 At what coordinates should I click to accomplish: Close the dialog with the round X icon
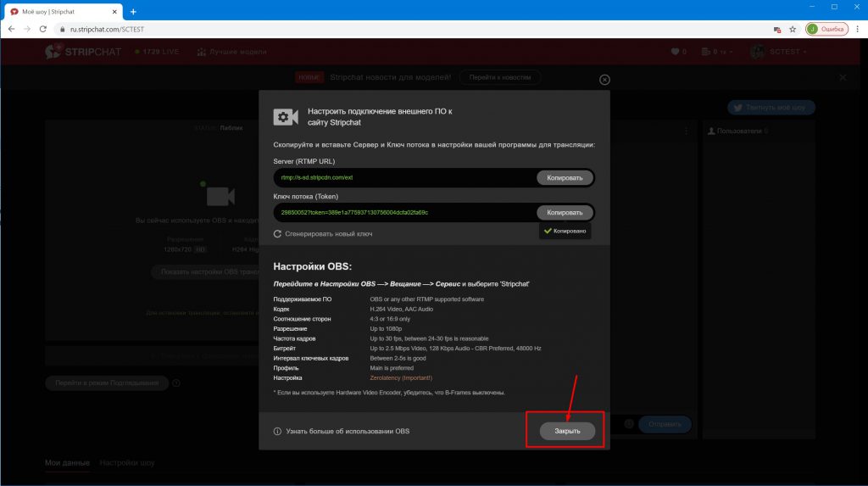click(x=604, y=80)
